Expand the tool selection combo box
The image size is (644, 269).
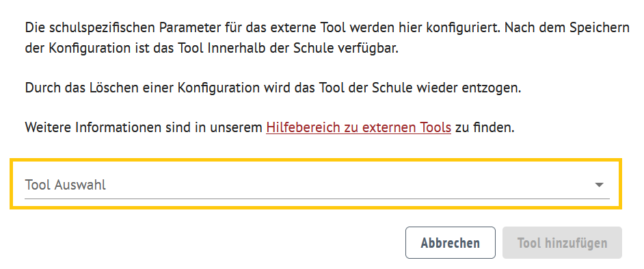point(317,185)
